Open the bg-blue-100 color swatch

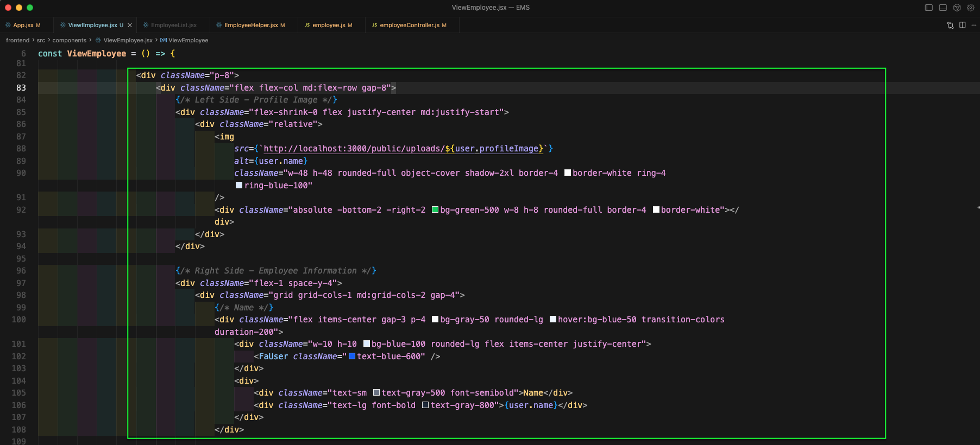tap(367, 344)
